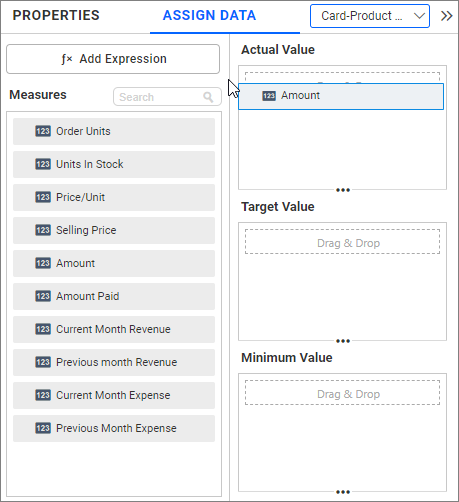The height and width of the screenshot is (502, 459).
Task: Click the search magnifier icon in Measures
Action: click(208, 97)
